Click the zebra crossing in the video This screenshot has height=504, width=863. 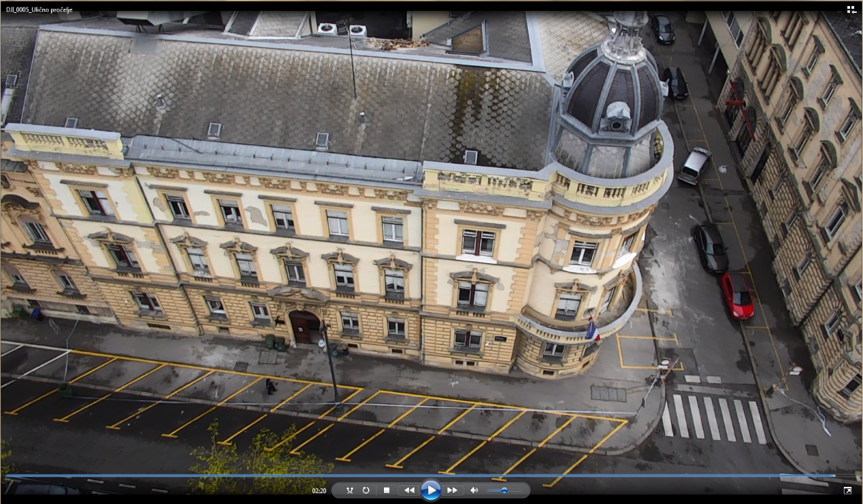[715, 416]
